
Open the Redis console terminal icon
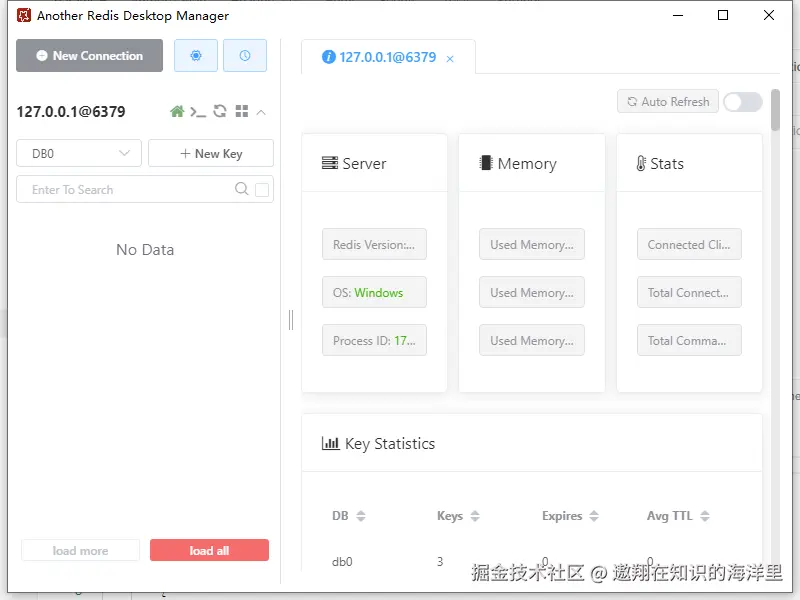(x=198, y=111)
